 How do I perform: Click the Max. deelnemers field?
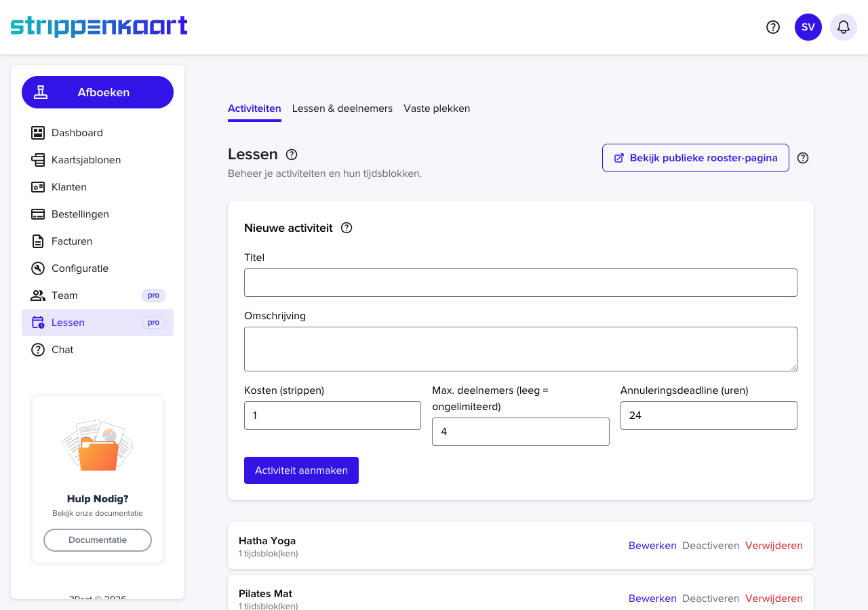pyautogui.click(x=521, y=432)
